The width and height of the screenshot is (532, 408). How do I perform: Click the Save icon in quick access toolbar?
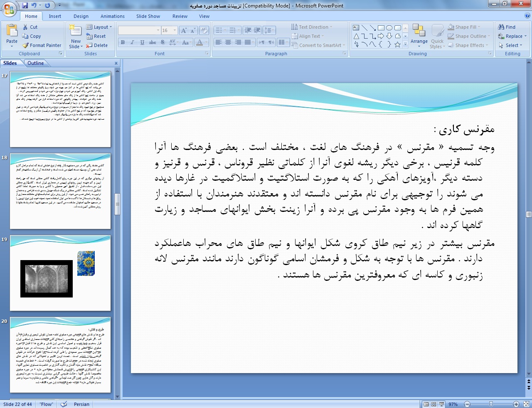click(25, 5)
